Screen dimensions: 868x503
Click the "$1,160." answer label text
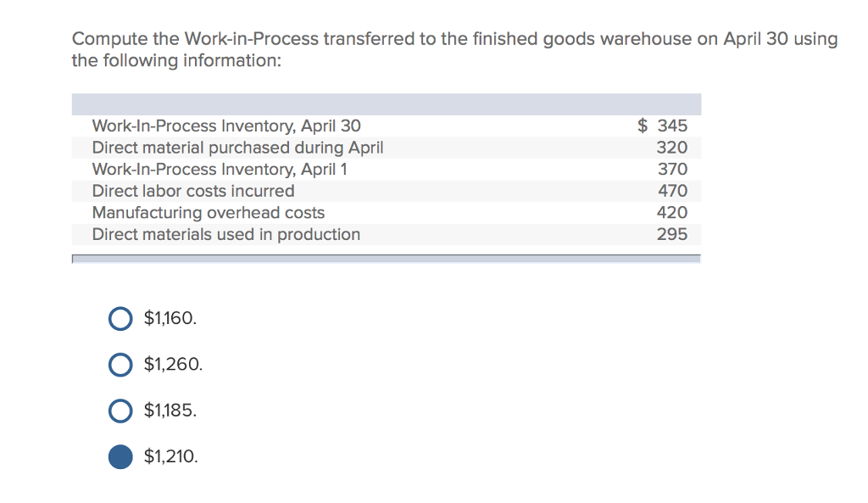[x=170, y=319]
